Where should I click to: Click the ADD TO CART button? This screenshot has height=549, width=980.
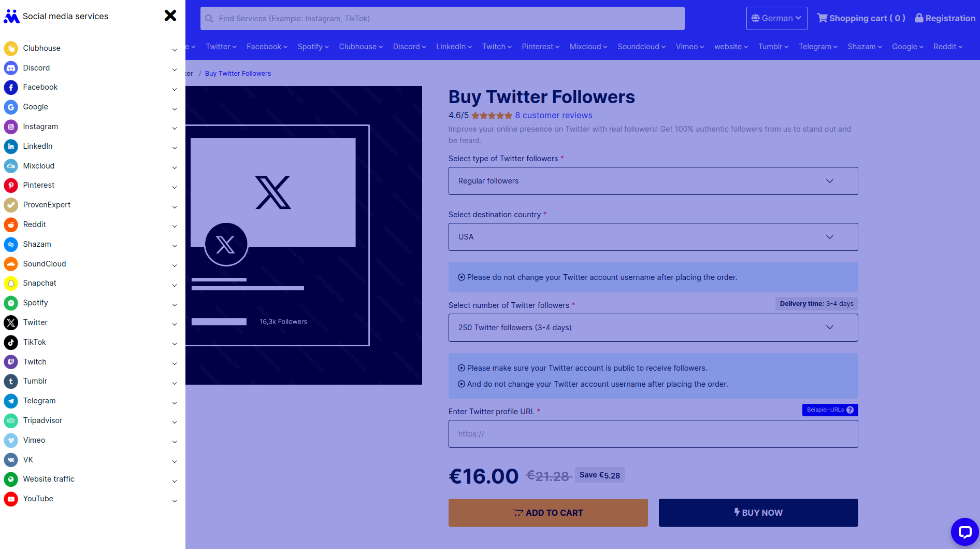coord(548,513)
